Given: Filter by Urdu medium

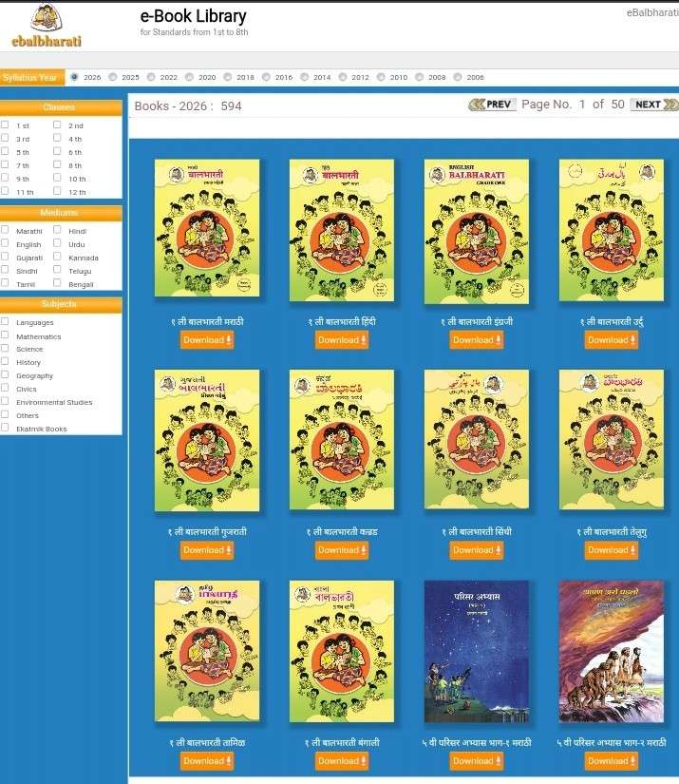Looking at the screenshot, I should [x=57, y=243].
